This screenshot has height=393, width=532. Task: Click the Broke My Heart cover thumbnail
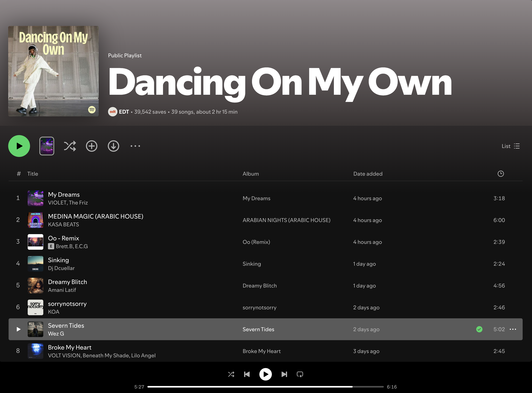pos(35,351)
